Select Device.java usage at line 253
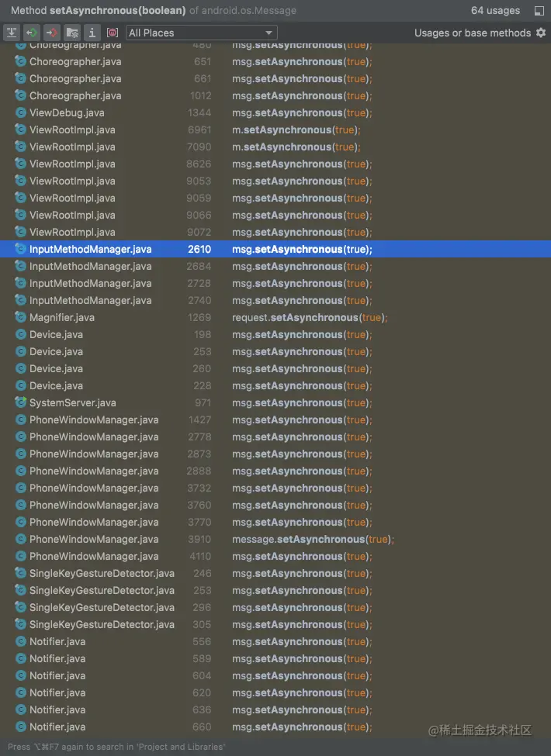 (275, 352)
